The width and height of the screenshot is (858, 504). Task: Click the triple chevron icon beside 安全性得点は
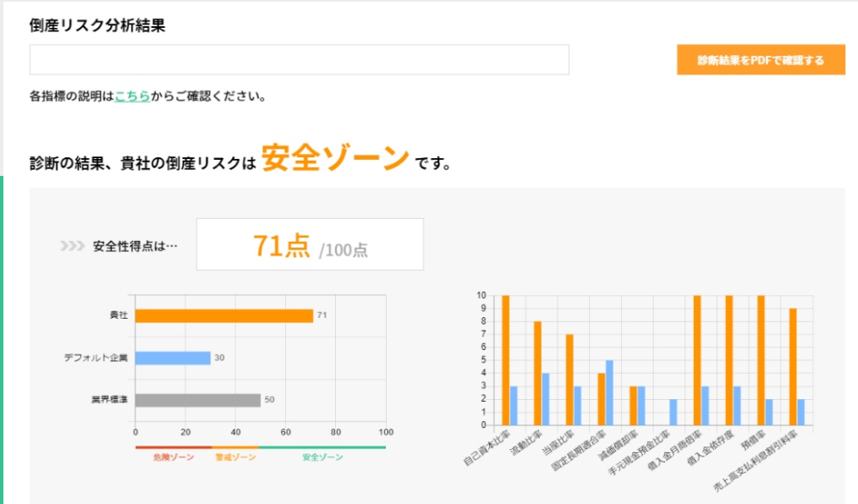[x=72, y=247]
